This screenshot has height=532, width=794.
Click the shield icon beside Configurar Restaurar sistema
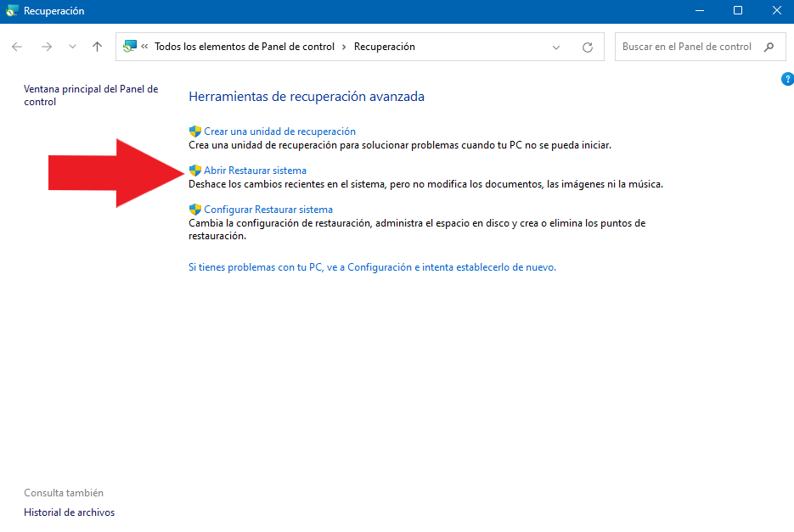click(195, 210)
